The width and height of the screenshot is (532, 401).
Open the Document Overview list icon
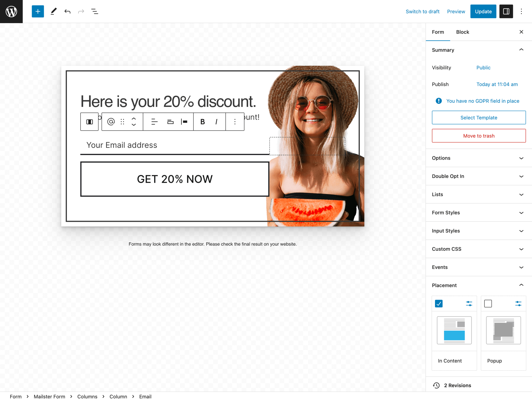click(95, 11)
